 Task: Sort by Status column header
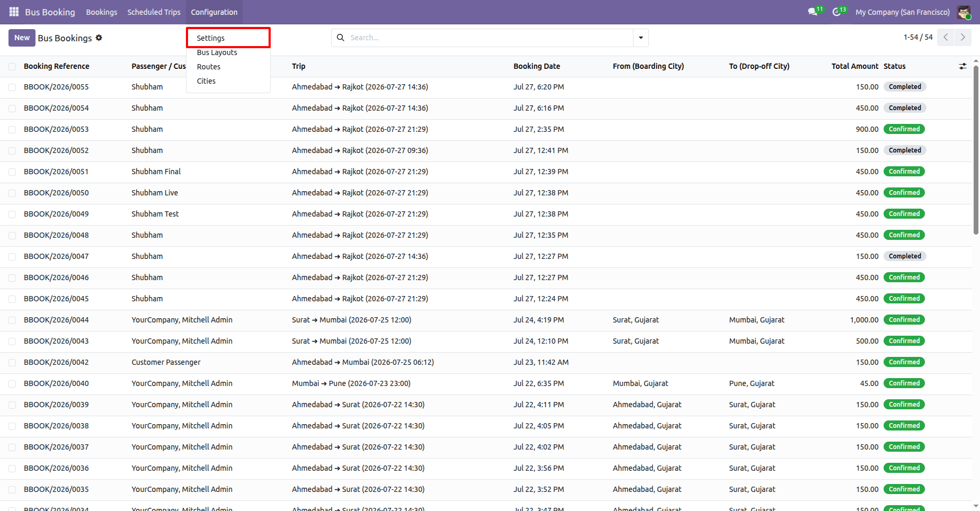pos(895,66)
